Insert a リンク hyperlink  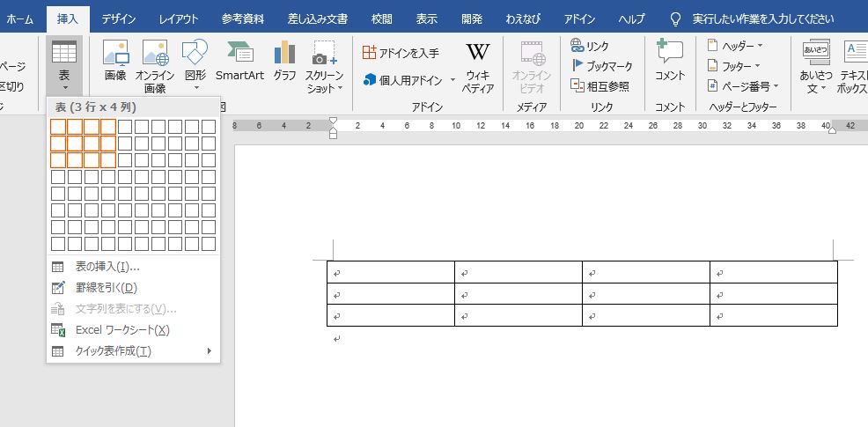590,47
